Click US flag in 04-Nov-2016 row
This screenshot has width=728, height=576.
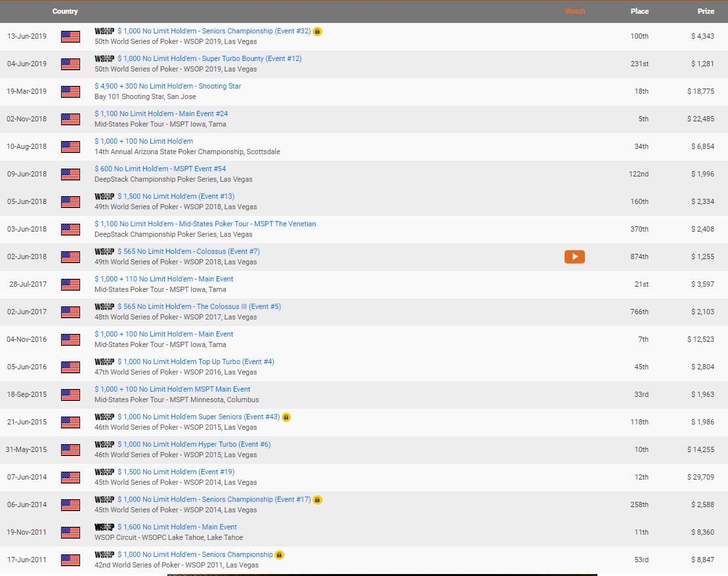tap(71, 340)
